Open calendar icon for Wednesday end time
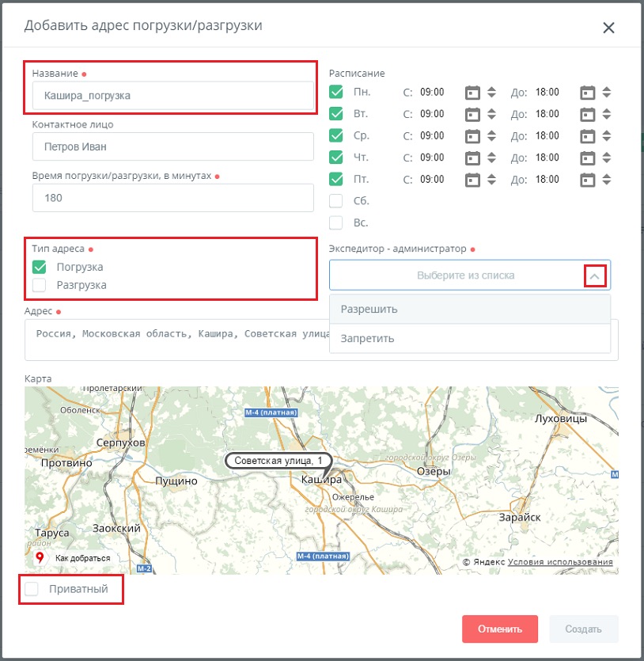The image size is (644, 661). [x=587, y=136]
